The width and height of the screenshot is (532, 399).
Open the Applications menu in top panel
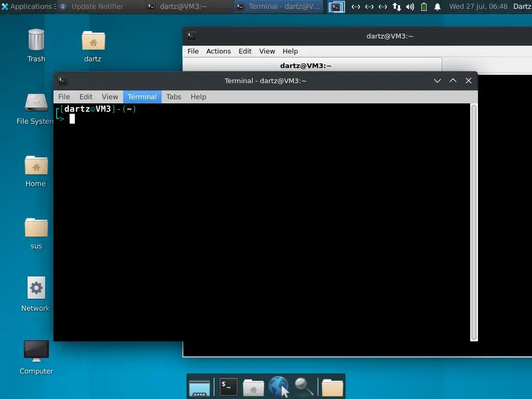point(27,6)
